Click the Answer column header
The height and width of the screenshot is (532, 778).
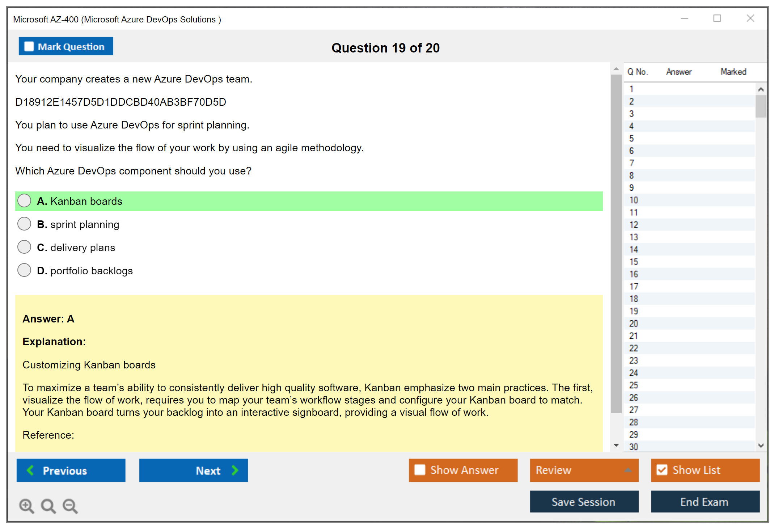(678, 72)
